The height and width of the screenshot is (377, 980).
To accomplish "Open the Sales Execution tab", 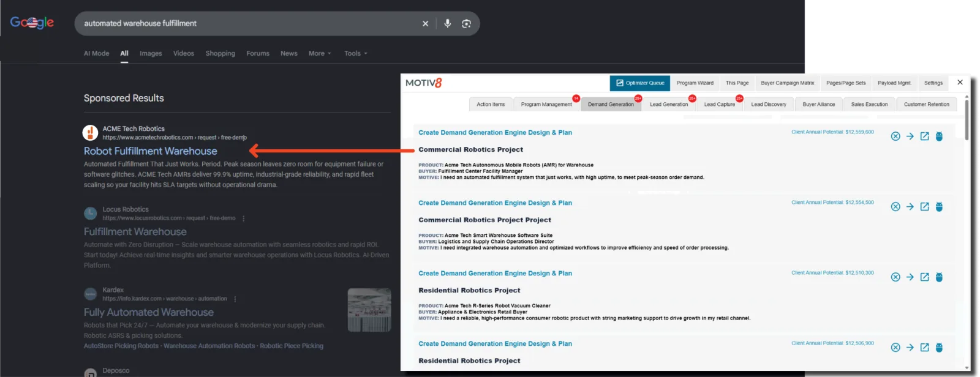I will tap(869, 104).
